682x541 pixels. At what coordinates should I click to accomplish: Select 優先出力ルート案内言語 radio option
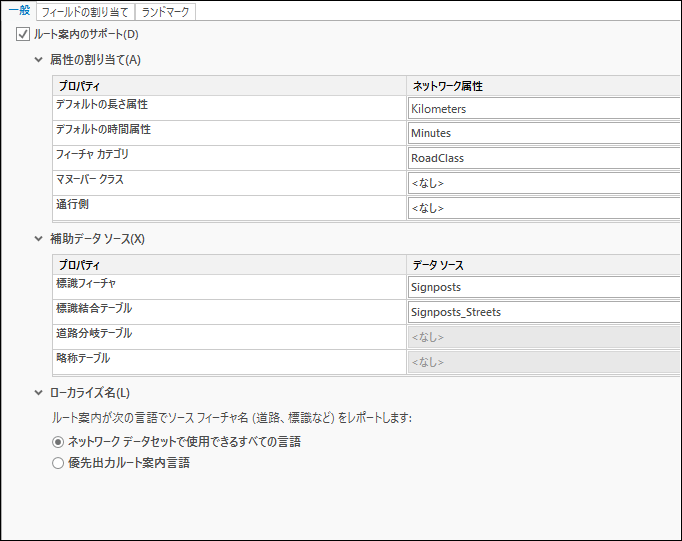point(58,463)
